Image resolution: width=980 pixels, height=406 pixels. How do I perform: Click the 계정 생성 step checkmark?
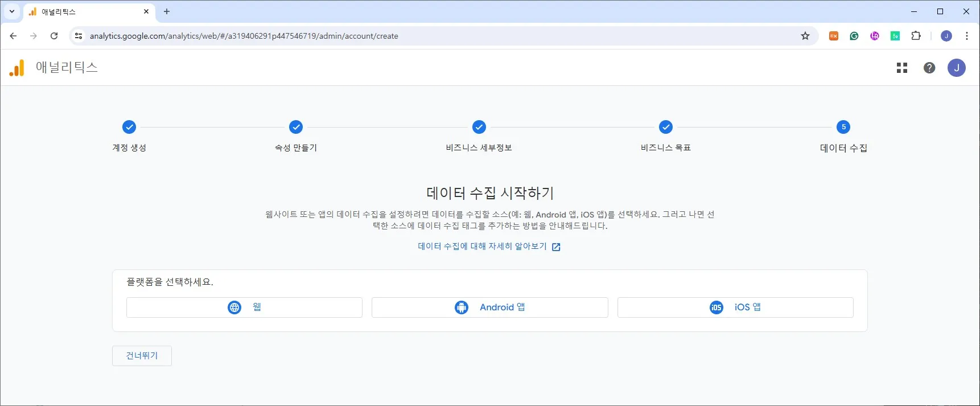click(x=129, y=127)
